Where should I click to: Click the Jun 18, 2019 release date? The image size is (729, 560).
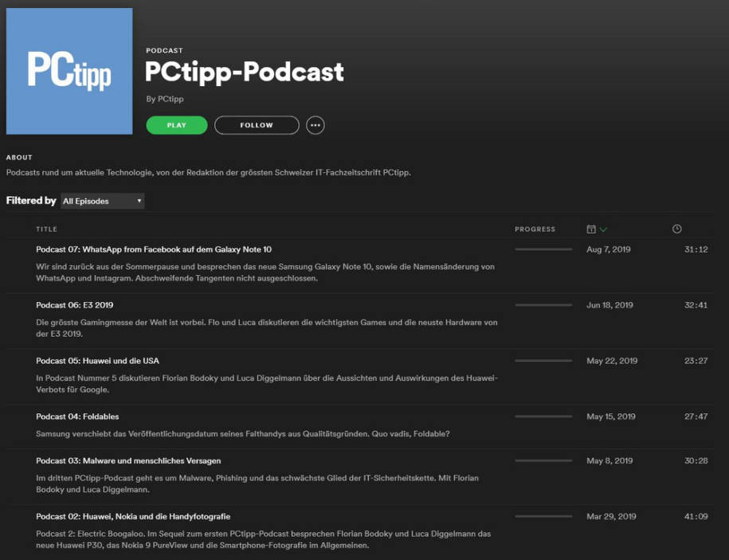click(610, 305)
